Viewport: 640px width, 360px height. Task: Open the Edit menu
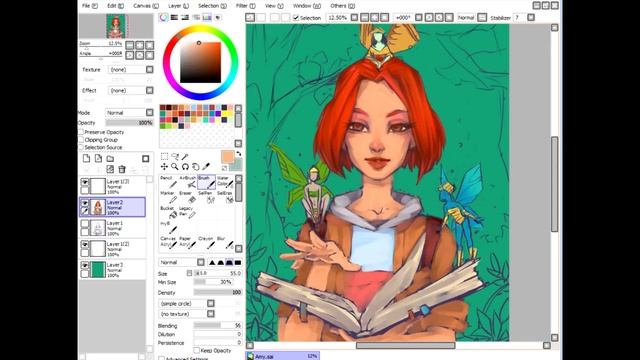pos(116,6)
